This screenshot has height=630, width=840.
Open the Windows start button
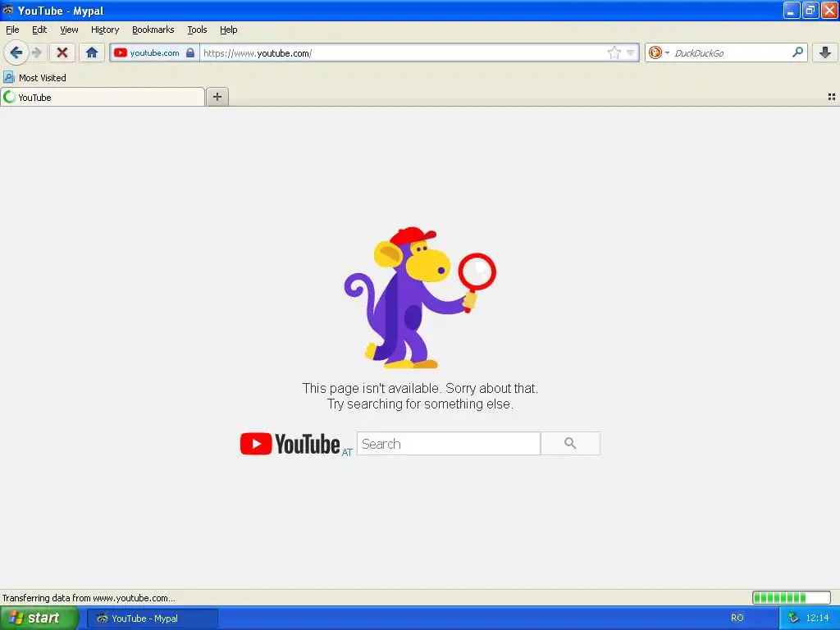39,618
